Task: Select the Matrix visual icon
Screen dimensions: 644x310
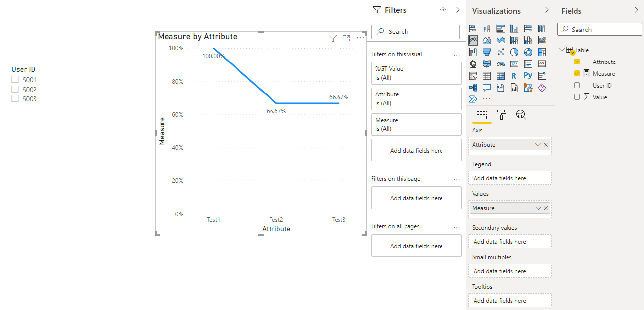Action: click(501, 76)
